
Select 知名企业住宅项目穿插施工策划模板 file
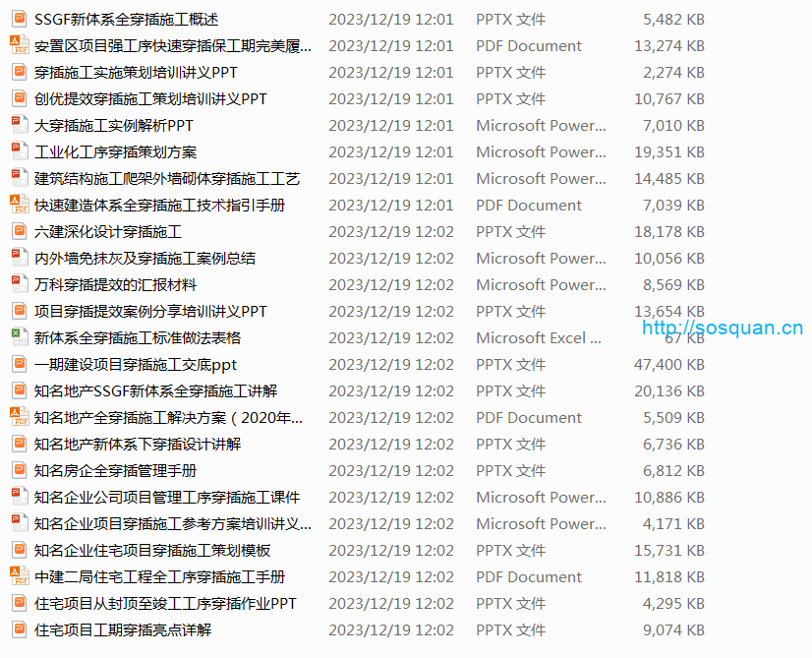pyautogui.click(x=152, y=550)
